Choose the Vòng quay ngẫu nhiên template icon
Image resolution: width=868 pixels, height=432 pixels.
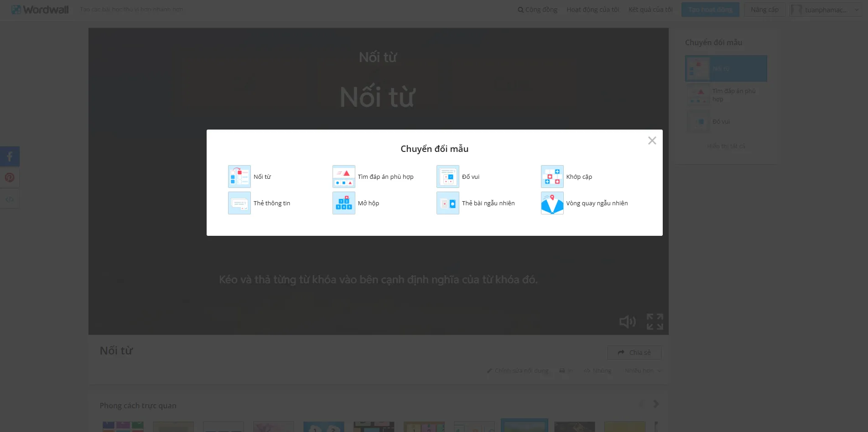tap(552, 203)
